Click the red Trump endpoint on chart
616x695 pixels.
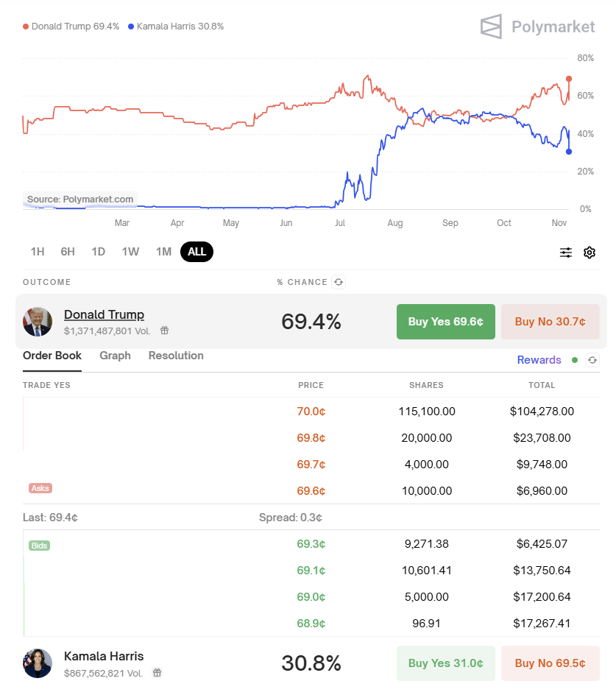pos(569,79)
